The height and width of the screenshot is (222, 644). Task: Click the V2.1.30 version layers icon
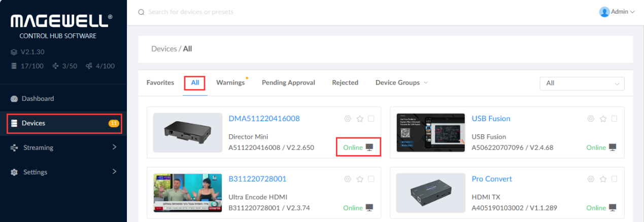14,52
